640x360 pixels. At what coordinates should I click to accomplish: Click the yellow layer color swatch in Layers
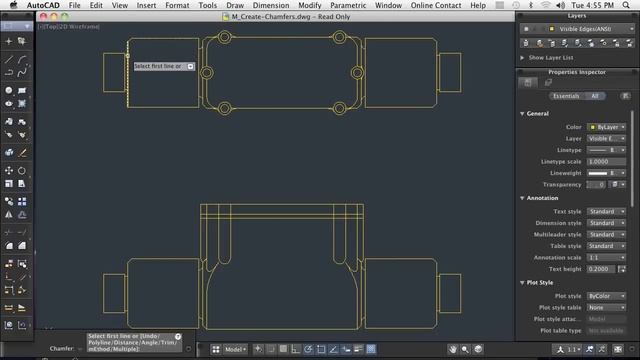[552, 29]
